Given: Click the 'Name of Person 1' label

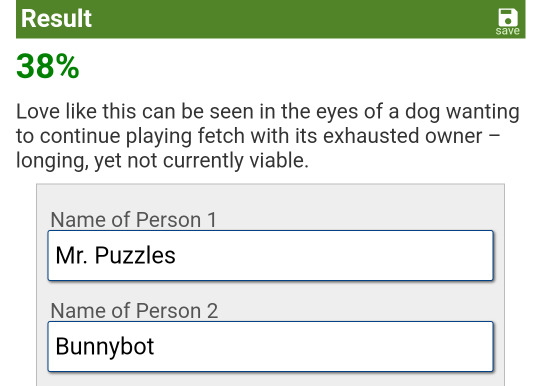Looking at the screenshot, I should click(134, 219).
